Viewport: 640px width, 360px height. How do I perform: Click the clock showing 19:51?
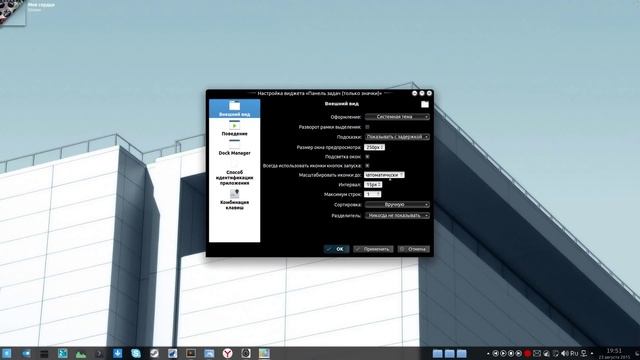614,351
